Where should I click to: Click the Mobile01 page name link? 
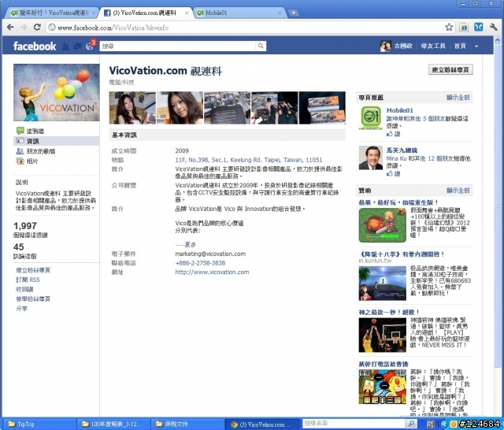399,110
